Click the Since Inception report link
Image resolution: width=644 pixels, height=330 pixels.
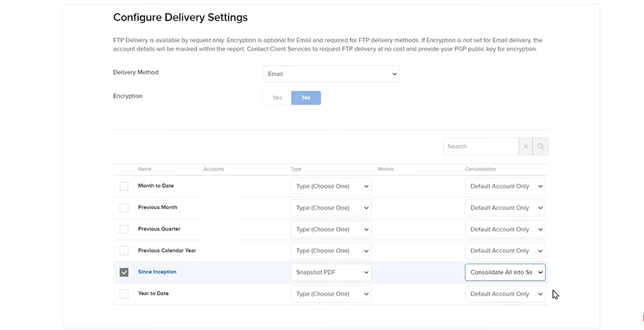[157, 272]
